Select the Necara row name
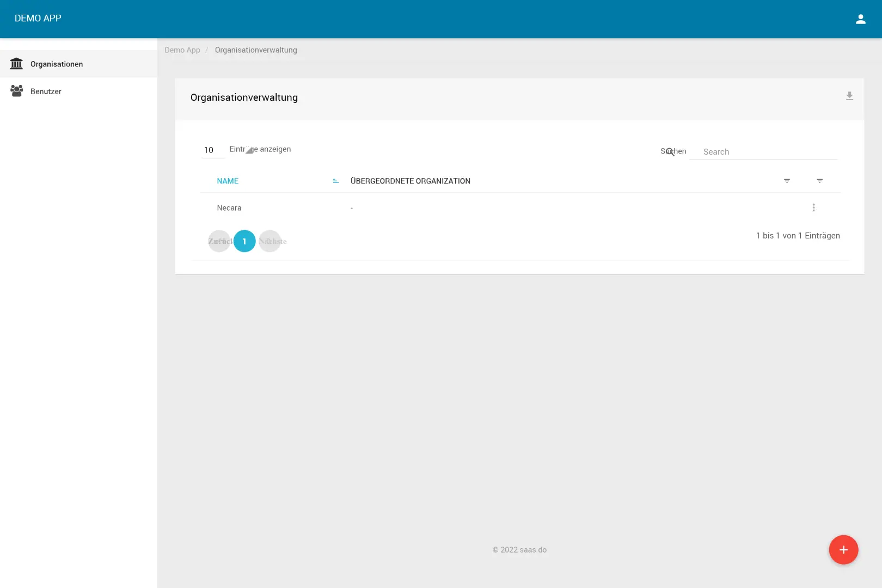 (x=229, y=208)
